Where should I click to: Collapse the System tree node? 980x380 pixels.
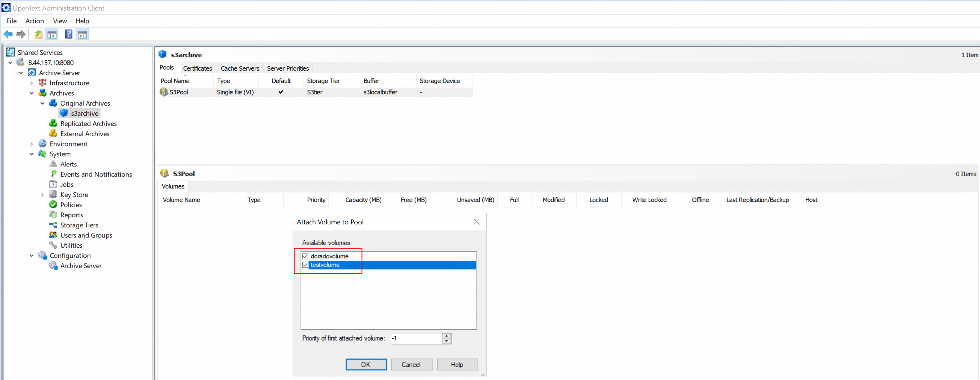coord(32,154)
